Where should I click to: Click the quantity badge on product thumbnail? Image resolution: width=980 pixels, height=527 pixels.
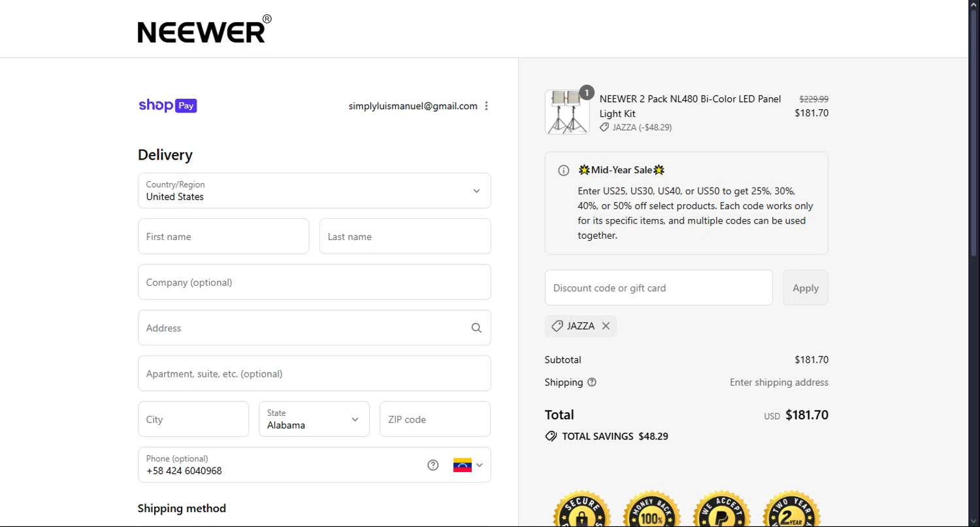pos(587,93)
